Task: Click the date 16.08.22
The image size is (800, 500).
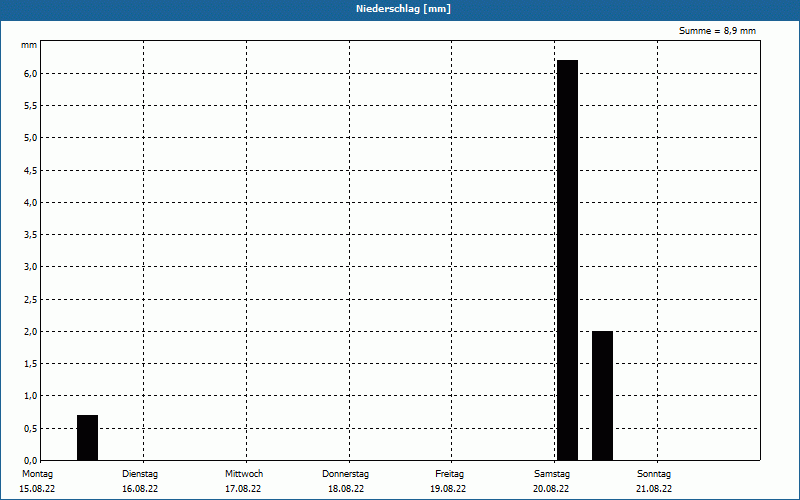Action: [140, 489]
